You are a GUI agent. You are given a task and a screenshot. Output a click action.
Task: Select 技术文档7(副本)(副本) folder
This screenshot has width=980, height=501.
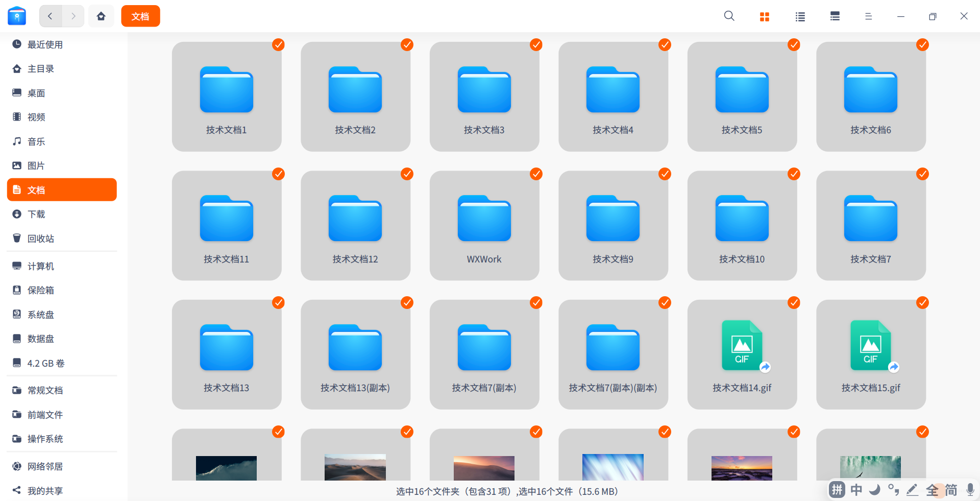click(x=613, y=354)
